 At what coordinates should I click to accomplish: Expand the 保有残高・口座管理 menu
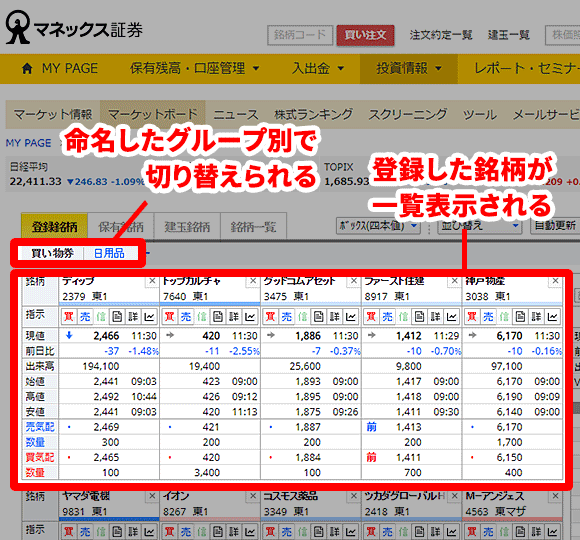tap(195, 68)
